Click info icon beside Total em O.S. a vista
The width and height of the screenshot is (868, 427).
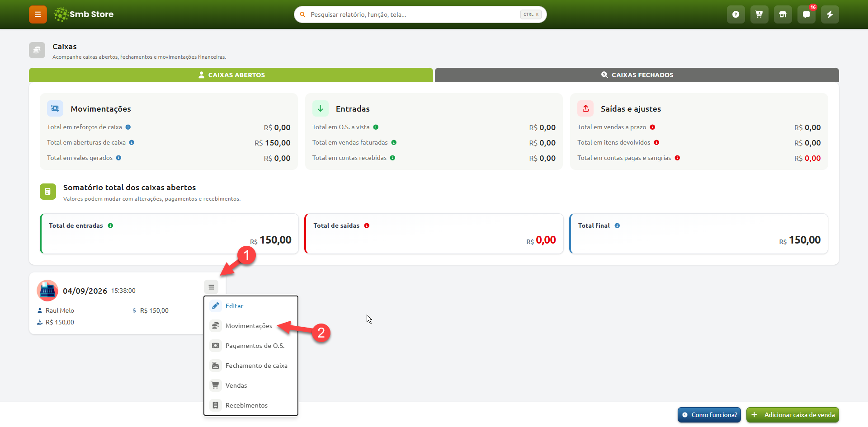pos(376,127)
